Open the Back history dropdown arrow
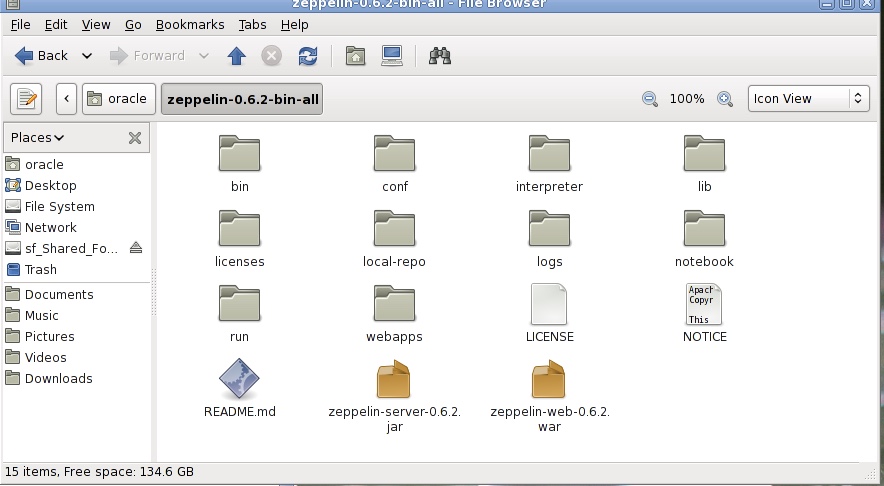This screenshot has width=884, height=486. pyautogui.click(x=87, y=56)
